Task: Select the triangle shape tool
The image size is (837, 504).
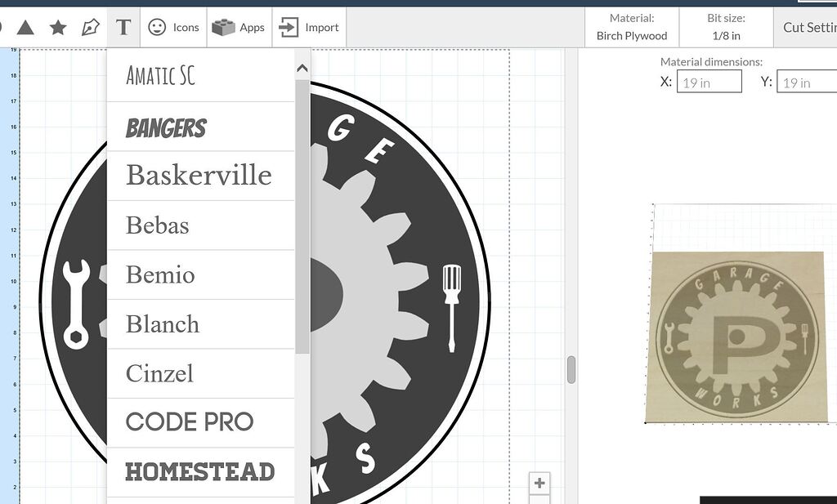Action: pos(27,25)
